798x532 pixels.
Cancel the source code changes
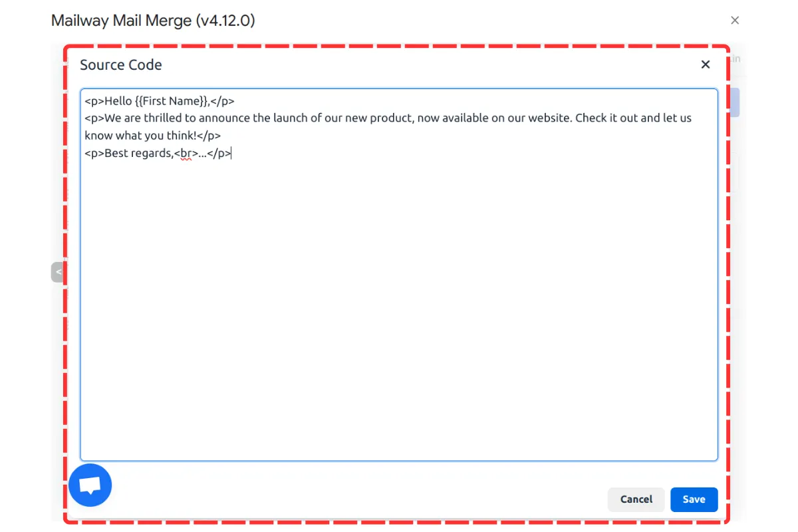635,499
